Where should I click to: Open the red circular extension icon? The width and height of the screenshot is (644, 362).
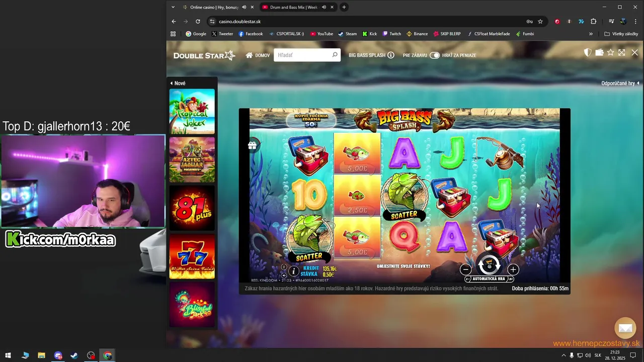(557, 22)
